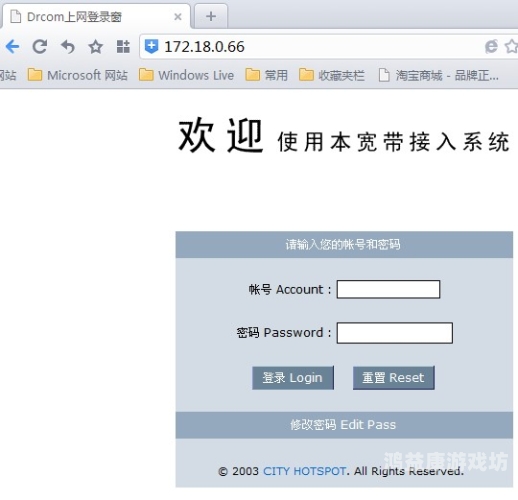Click the IE compatibility mode icon

coord(491,46)
